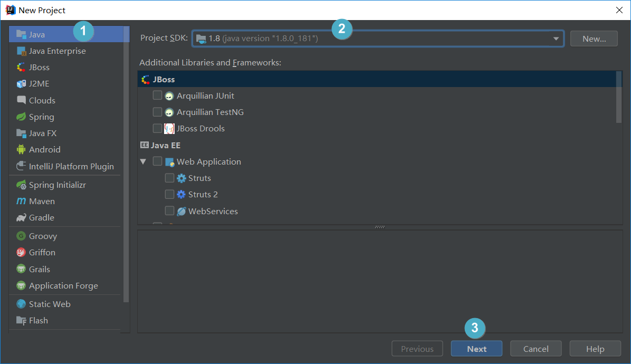Screen dimensions: 631x364
Task: Check the JBoss Drools checkbox
Action: 157,128
